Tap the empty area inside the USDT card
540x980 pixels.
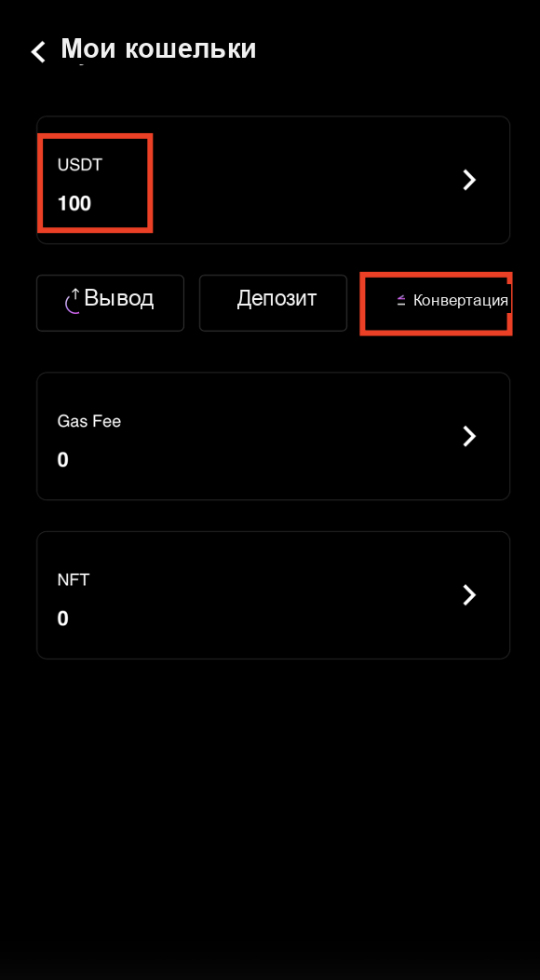[x=300, y=180]
